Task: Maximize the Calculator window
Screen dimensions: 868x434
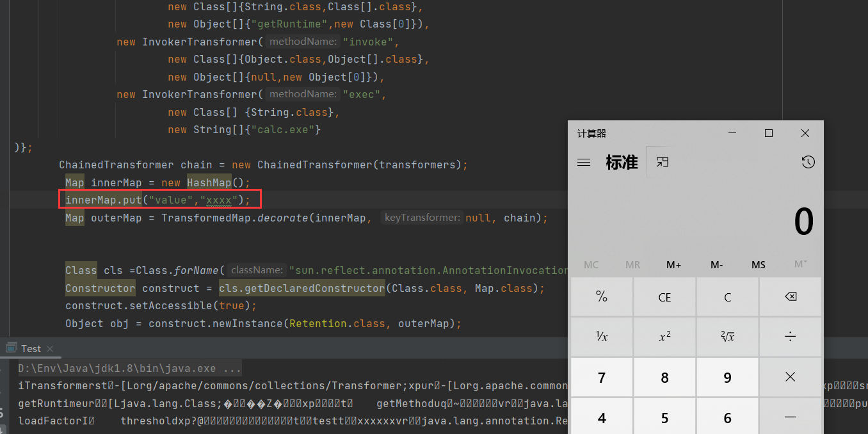Action: click(x=769, y=133)
